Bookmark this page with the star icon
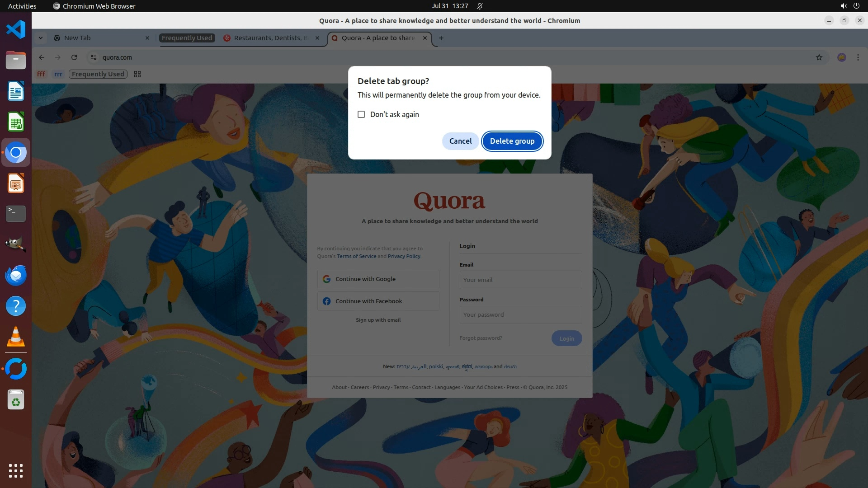868x488 pixels. (819, 57)
